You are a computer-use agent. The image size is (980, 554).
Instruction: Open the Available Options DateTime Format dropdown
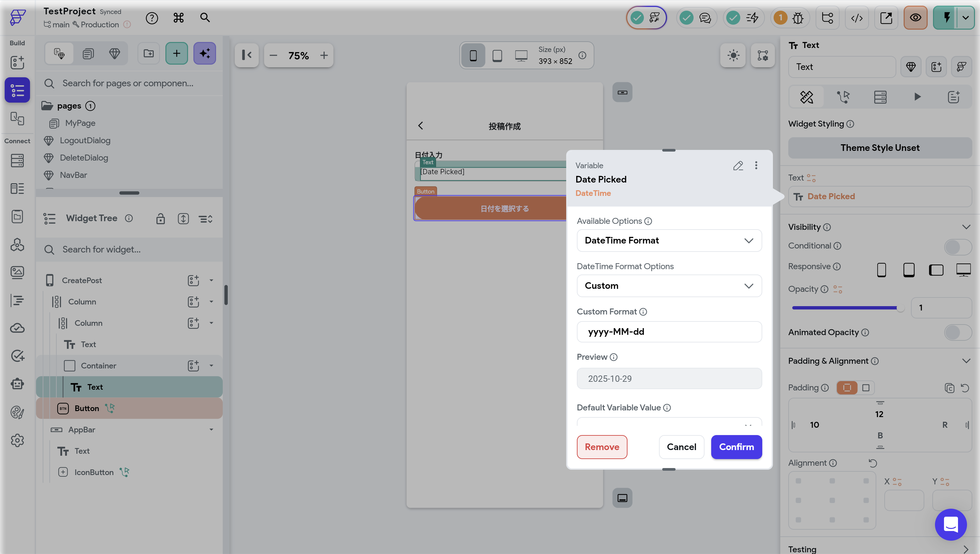(x=669, y=241)
